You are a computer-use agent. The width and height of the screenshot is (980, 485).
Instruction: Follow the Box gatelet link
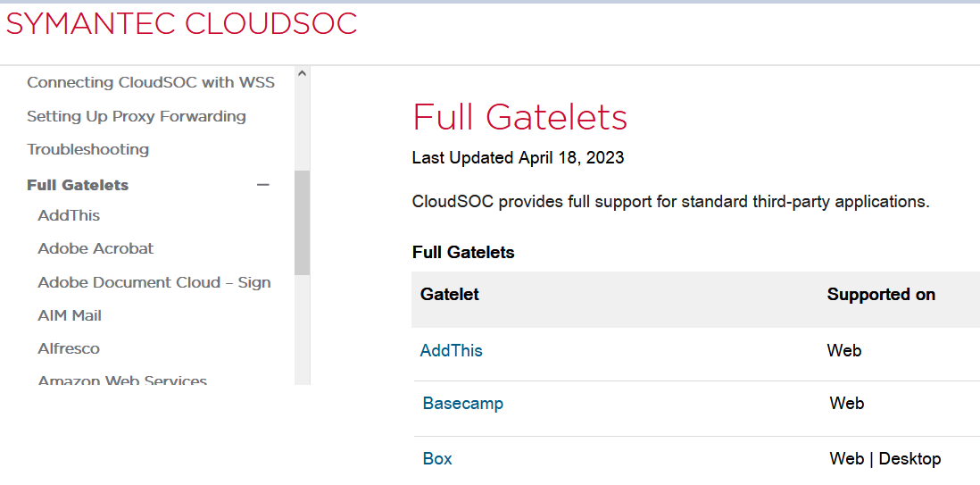[437, 459]
